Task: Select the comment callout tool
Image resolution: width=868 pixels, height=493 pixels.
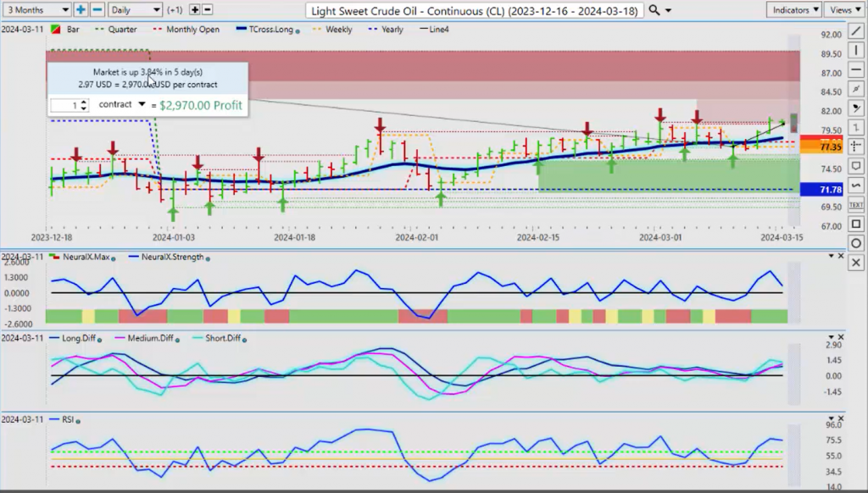Action: pos(856,166)
